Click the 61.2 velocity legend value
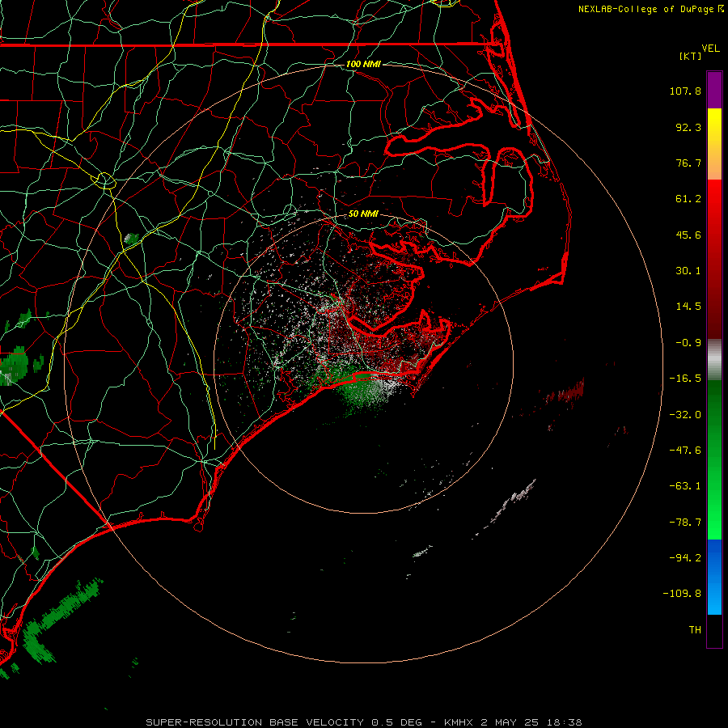This screenshot has width=728, height=728. (x=688, y=199)
